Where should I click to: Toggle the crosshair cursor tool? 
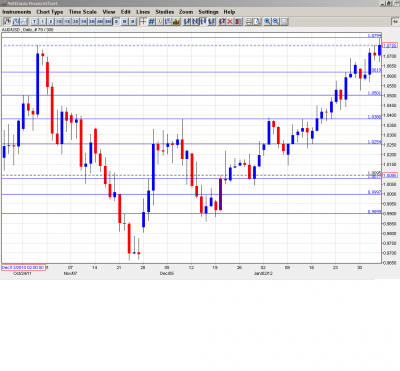pos(143,22)
